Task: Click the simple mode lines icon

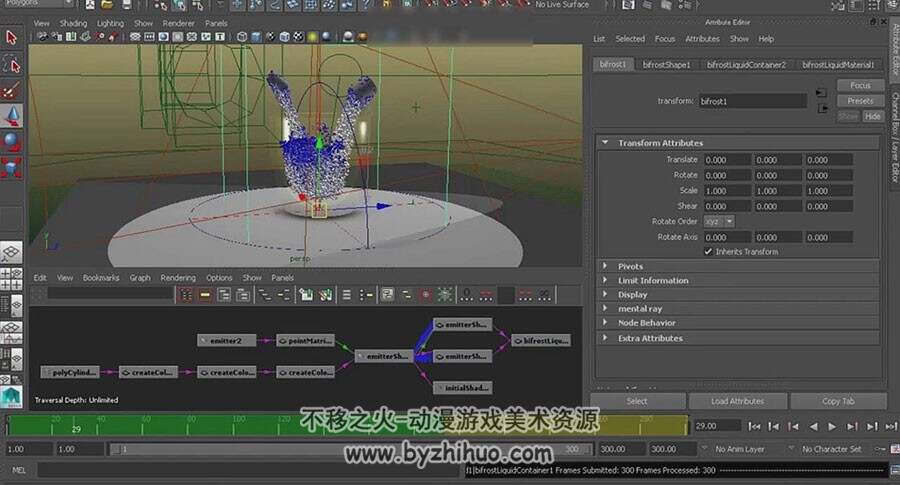Action: click(x=346, y=295)
